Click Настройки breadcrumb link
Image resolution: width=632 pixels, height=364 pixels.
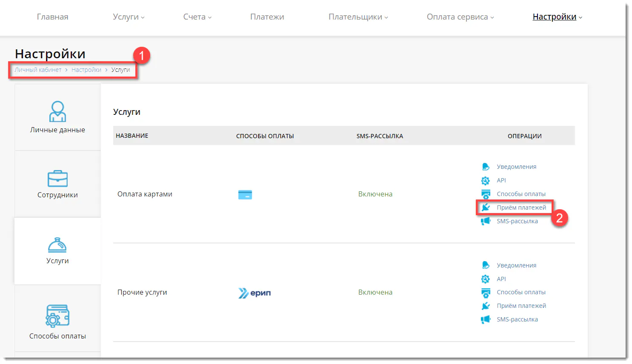tap(86, 70)
